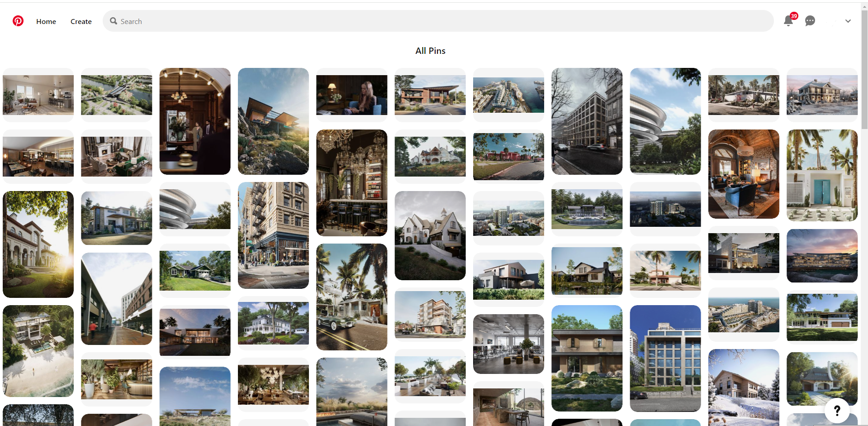The image size is (868, 426).
Task: Open the pedestrian walkway brick building pin
Action: tap(116, 299)
